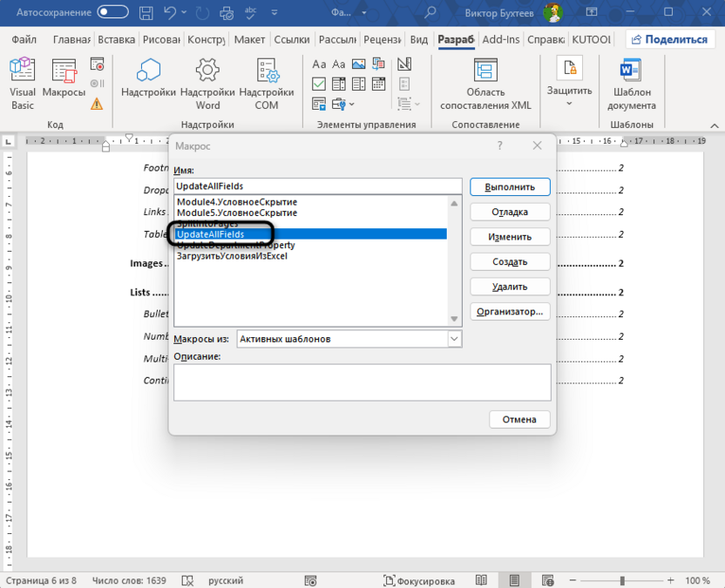Open macro security settings via warning icon
The image size is (725, 588).
click(x=97, y=103)
